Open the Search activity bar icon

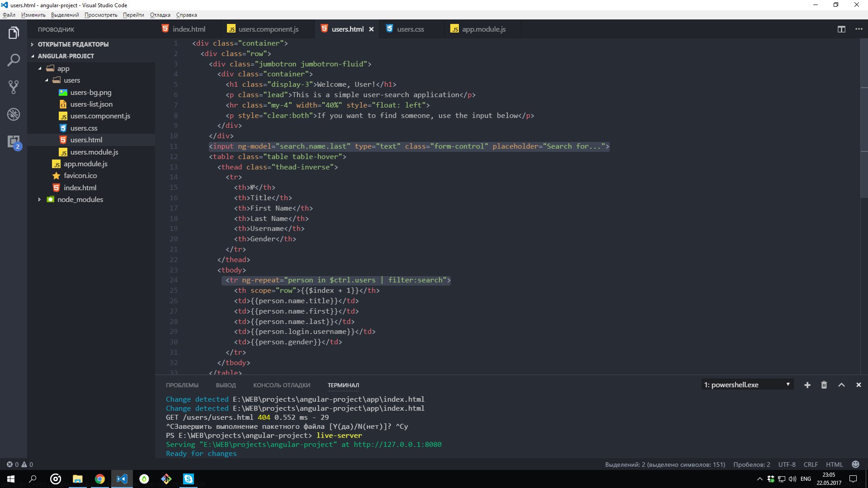point(14,60)
